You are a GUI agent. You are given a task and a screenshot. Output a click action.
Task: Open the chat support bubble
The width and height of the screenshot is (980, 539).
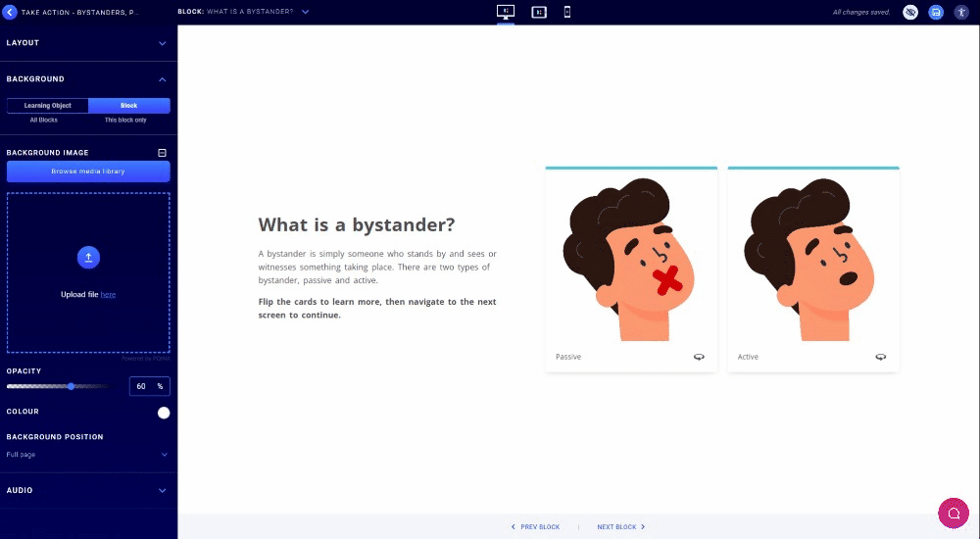click(953, 513)
